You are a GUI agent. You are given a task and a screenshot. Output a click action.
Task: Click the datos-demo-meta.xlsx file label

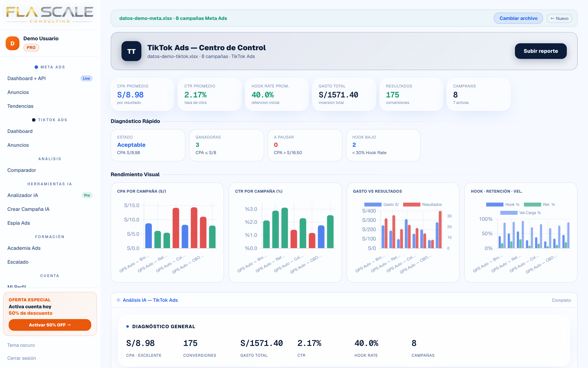tap(173, 18)
